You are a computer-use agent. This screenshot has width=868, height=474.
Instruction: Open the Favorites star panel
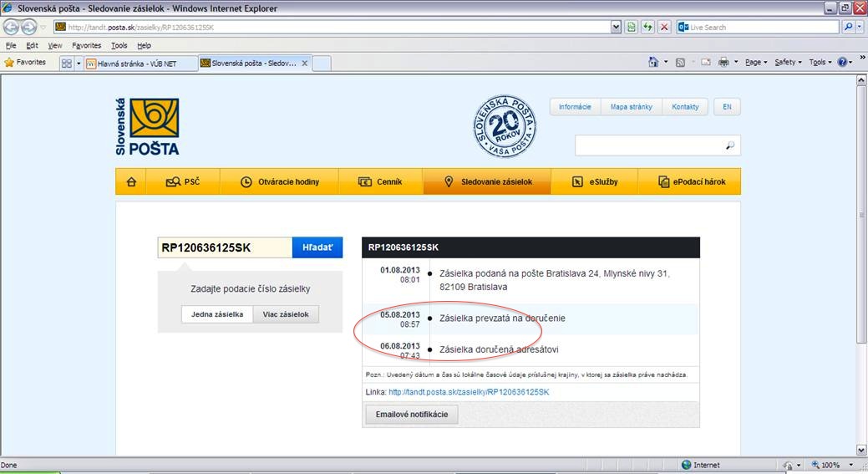25,63
